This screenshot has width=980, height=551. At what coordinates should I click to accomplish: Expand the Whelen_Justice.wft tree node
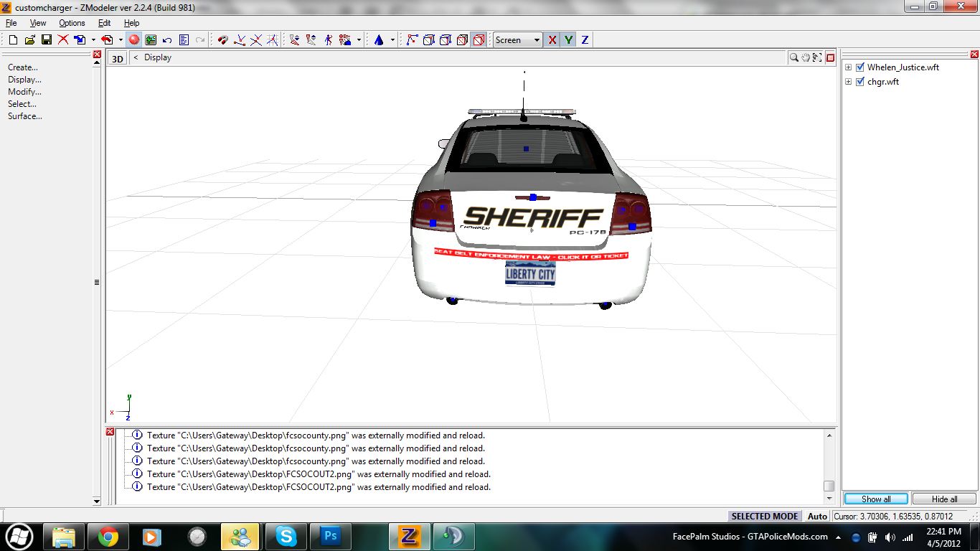point(848,67)
